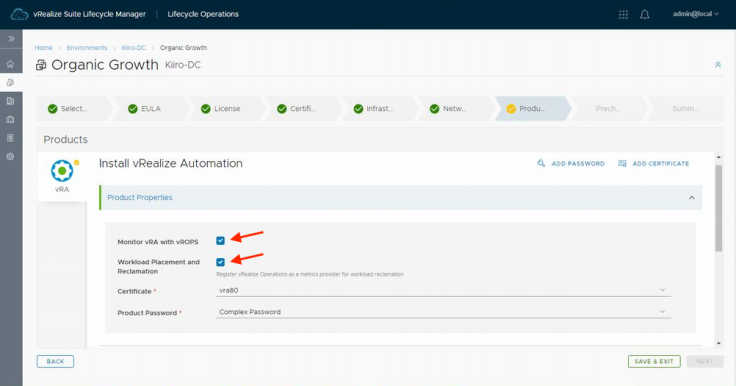736x386 pixels.
Task: Click the BACK button
Action: [55, 361]
